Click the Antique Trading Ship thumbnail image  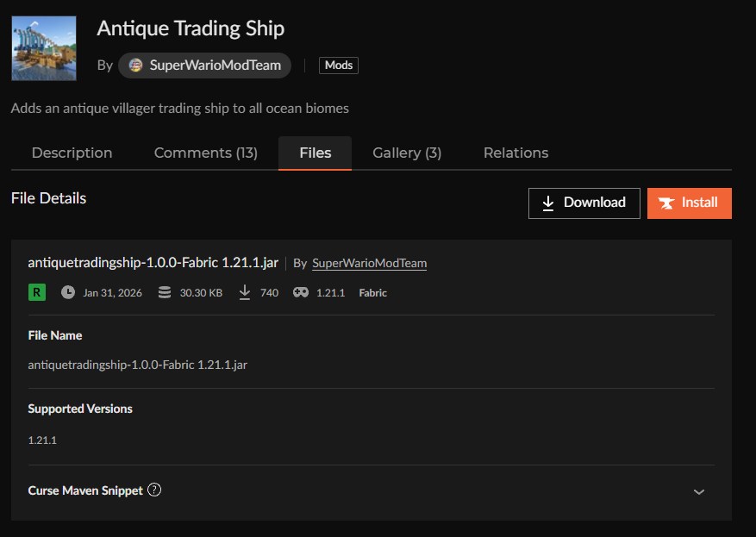tap(44, 47)
